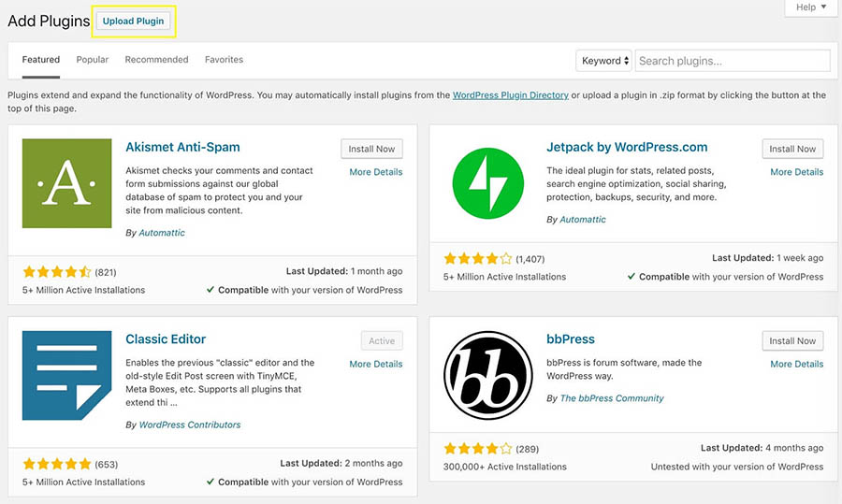Click Classic Editor's 5+ Million Active Installations
Image resolution: width=842 pixels, height=504 pixels.
point(84,482)
